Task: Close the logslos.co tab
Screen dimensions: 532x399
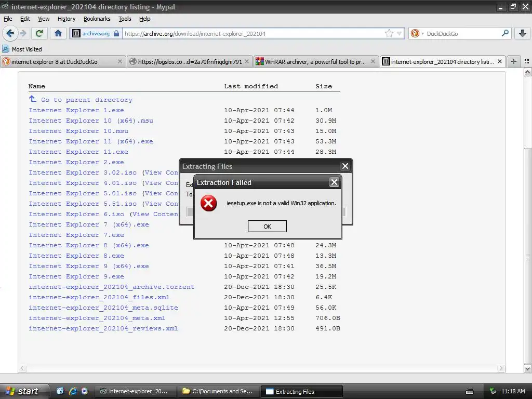Action: click(x=247, y=61)
